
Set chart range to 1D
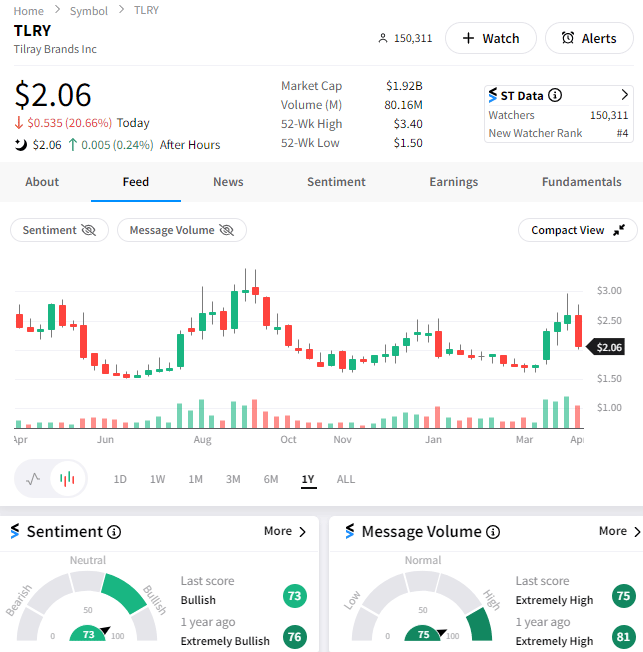(x=120, y=479)
